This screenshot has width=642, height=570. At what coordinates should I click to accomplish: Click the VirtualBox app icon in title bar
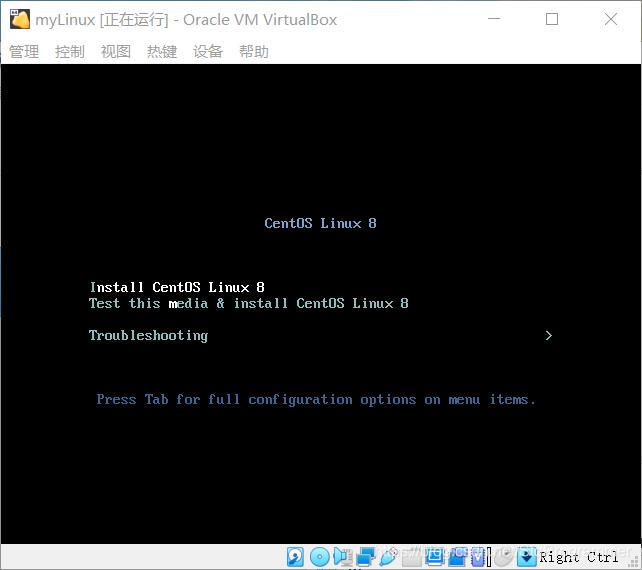pos(20,19)
